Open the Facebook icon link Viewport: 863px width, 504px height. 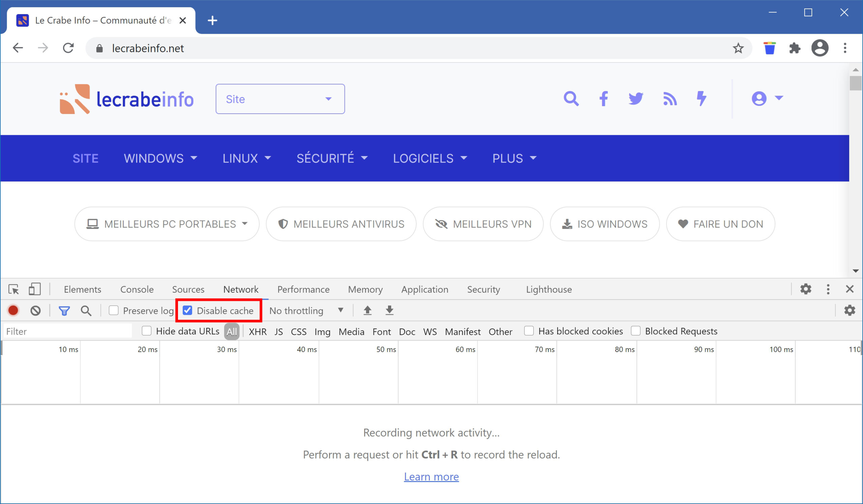pos(603,98)
